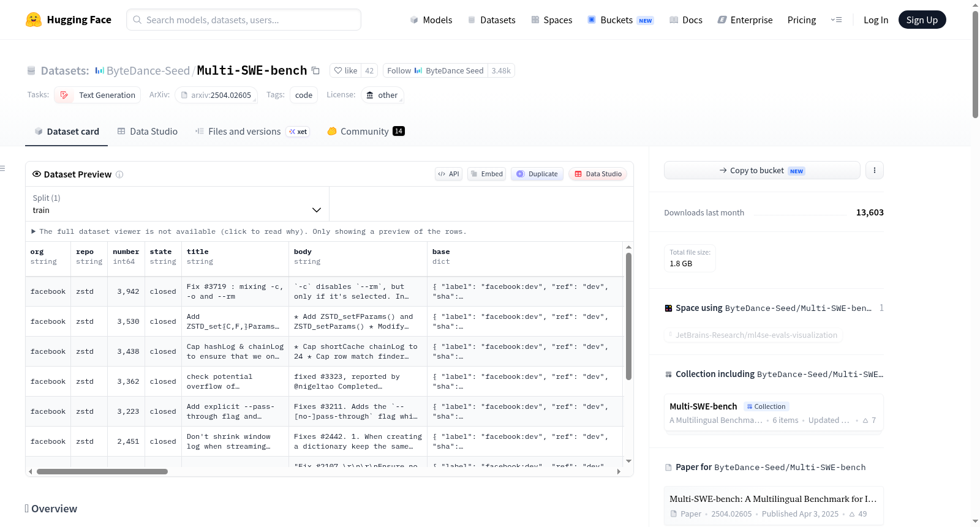Image resolution: width=980 pixels, height=527 pixels.
Task: Go to the Community tab
Action: [x=366, y=132]
